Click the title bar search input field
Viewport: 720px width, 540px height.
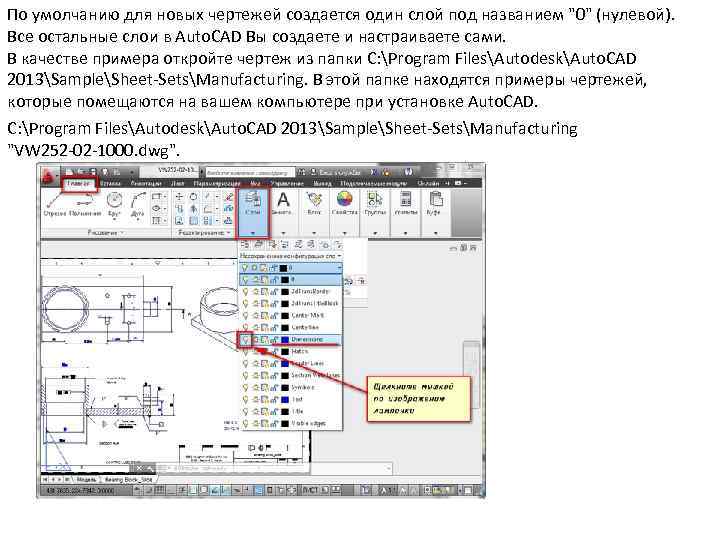[x=250, y=173]
